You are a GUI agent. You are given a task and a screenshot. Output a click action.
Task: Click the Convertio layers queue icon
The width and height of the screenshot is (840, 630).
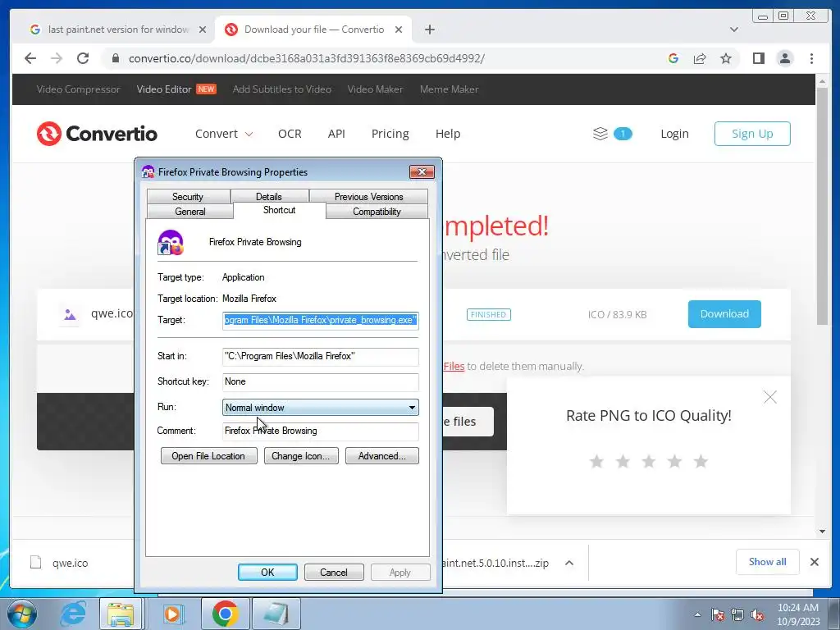(600, 134)
